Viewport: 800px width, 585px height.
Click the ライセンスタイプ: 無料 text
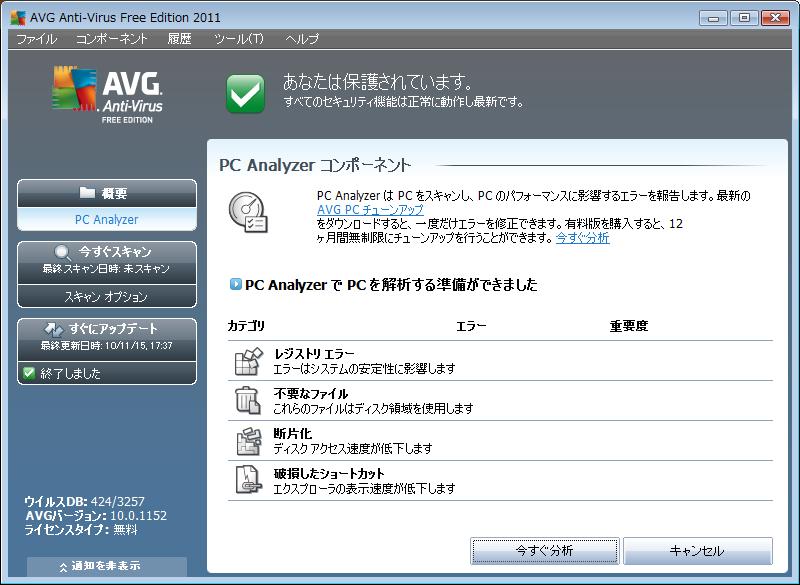(x=81, y=529)
